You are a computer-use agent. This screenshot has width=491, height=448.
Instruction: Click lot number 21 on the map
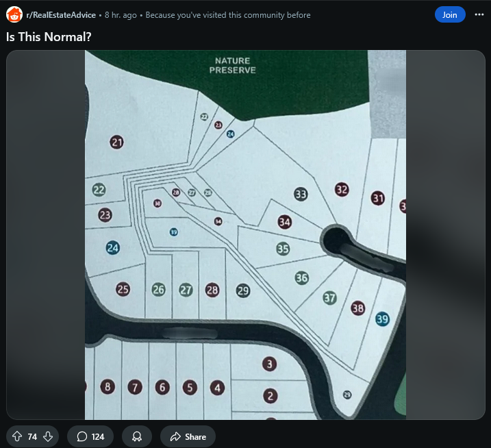point(117,142)
